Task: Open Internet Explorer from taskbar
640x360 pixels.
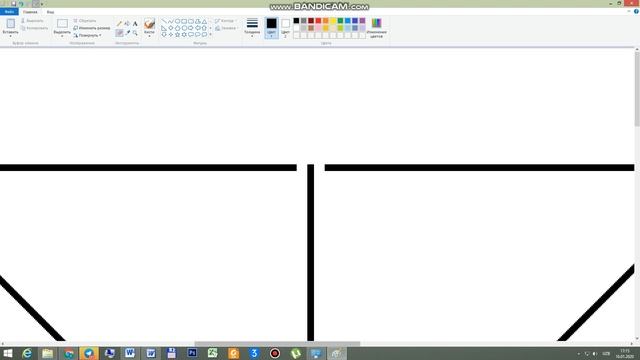Action: [x=27, y=353]
